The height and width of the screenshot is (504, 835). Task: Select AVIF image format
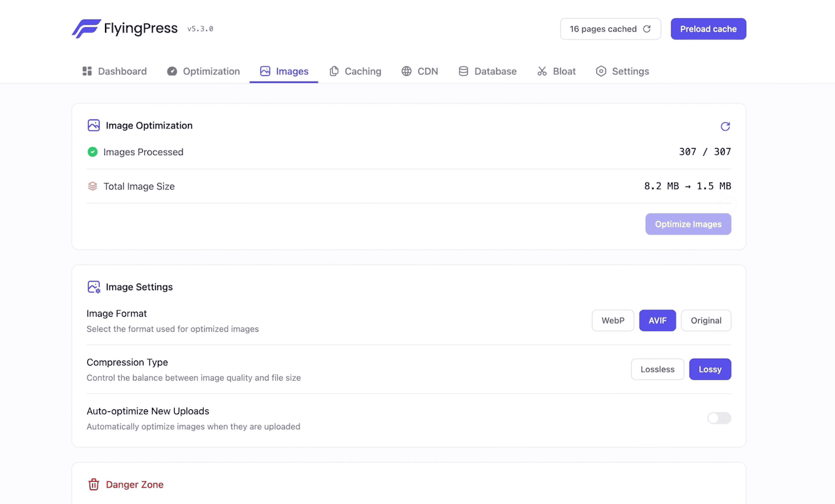point(657,321)
